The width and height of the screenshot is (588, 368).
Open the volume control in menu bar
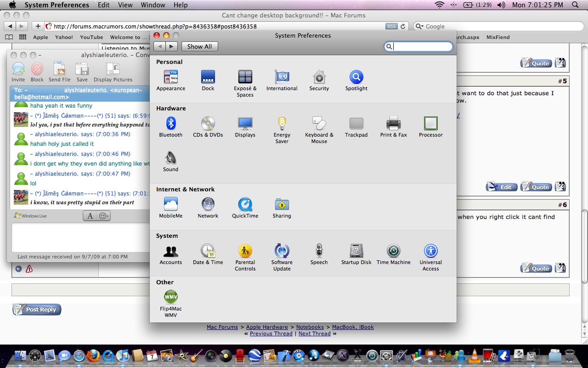501,5
